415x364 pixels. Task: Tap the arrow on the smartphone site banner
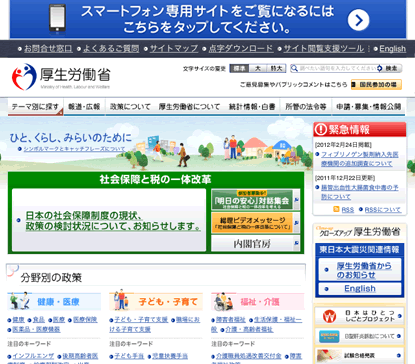pyautogui.click(x=358, y=20)
